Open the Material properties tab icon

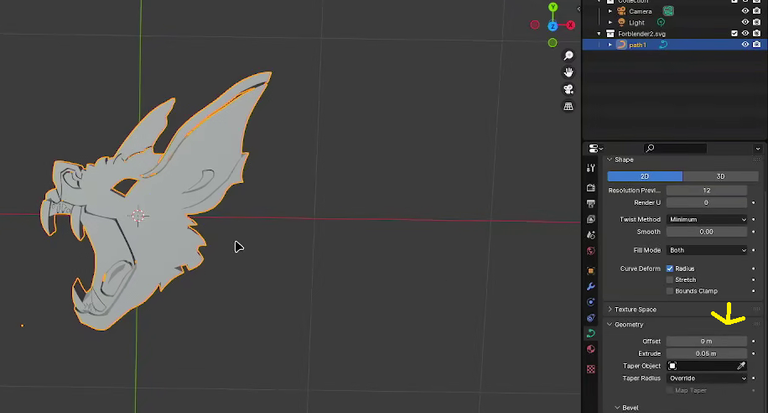click(x=591, y=349)
